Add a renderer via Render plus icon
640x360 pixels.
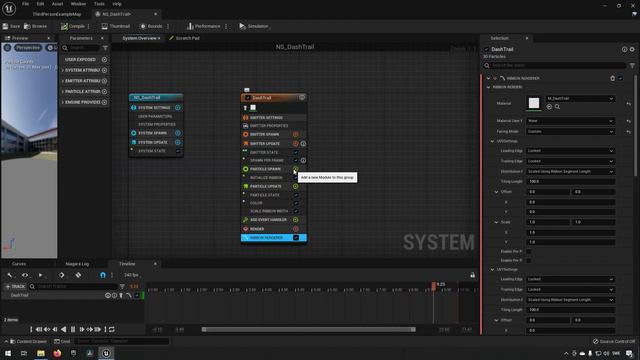tap(296, 229)
